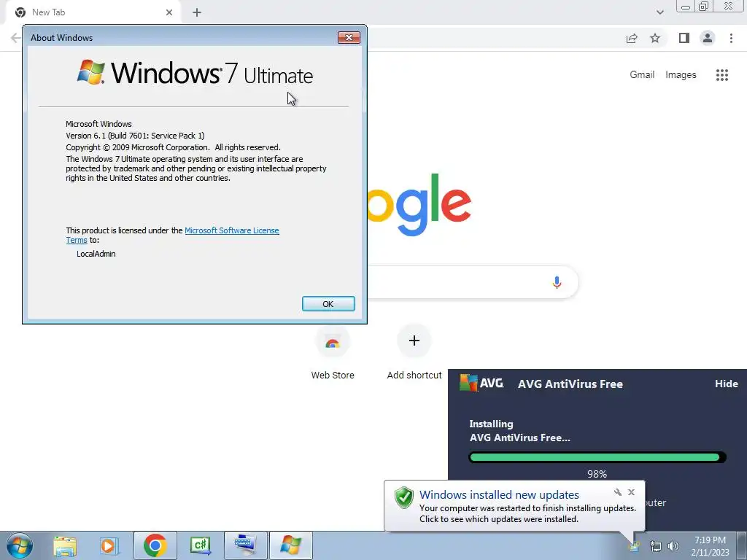Open the Chrome profile avatar
Viewport: 747px width, 560px height.
[708, 38]
